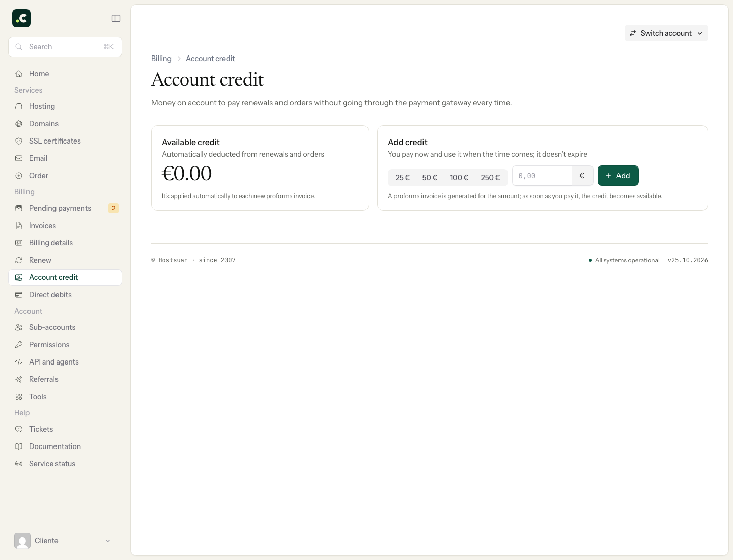This screenshot has width=733, height=560.
Task: Choose the 25 € preset amount
Action: click(x=403, y=178)
